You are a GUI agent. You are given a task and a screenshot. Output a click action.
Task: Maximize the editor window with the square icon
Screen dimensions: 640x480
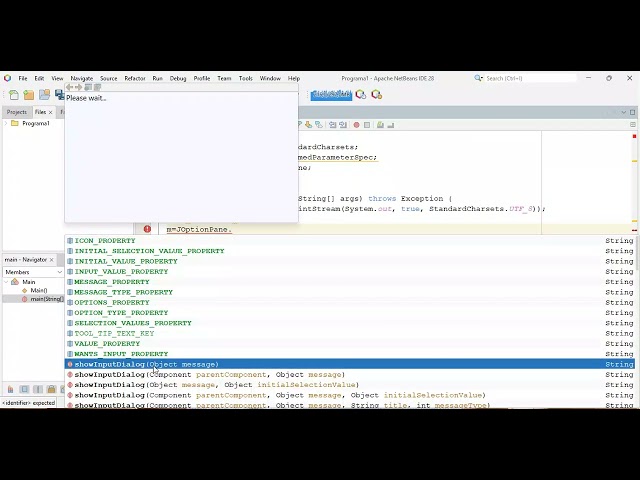click(x=633, y=112)
